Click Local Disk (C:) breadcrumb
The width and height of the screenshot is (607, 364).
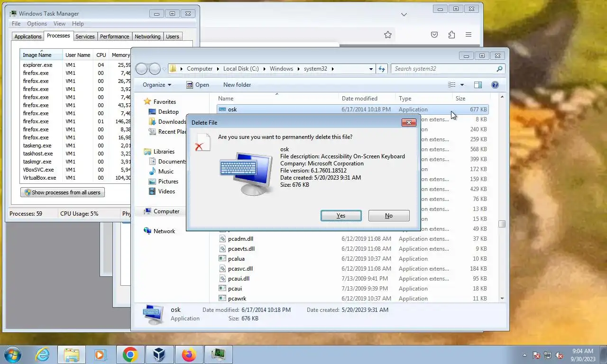tap(241, 69)
